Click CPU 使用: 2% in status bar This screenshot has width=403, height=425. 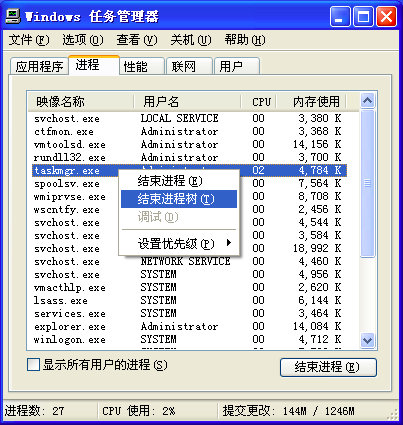pyautogui.click(x=139, y=411)
